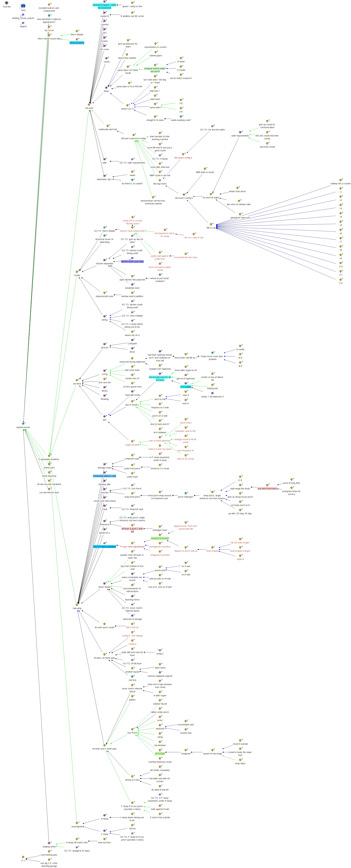Select the 'expand house' question node icon
The width and height of the screenshot is (351, 868).
[23, 424]
